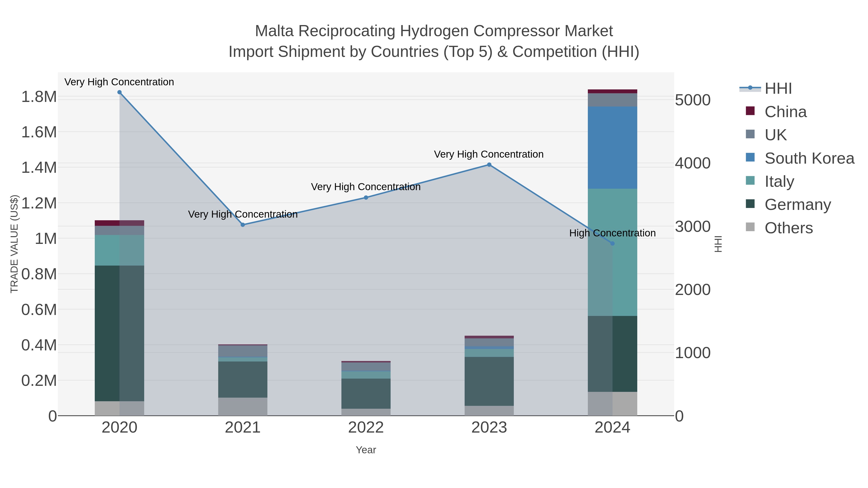Click the 2024 x-axis label
The image size is (868, 488).
pos(613,428)
